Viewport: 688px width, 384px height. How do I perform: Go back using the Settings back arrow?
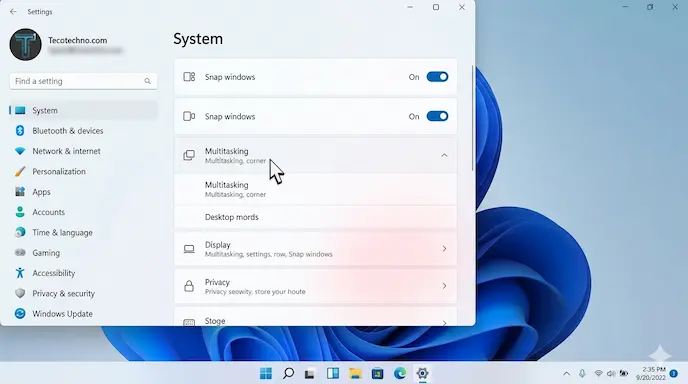pos(13,12)
